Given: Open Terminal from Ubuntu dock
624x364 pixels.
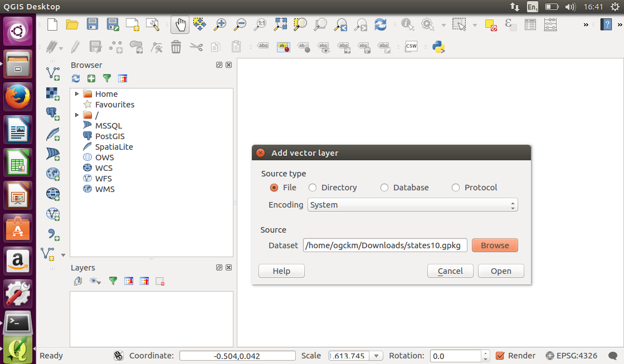Looking at the screenshot, I should (17, 324).
